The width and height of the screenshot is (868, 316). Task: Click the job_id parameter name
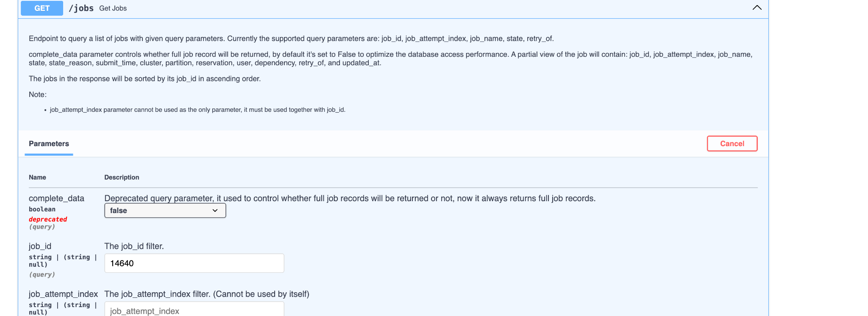(40, 246)
